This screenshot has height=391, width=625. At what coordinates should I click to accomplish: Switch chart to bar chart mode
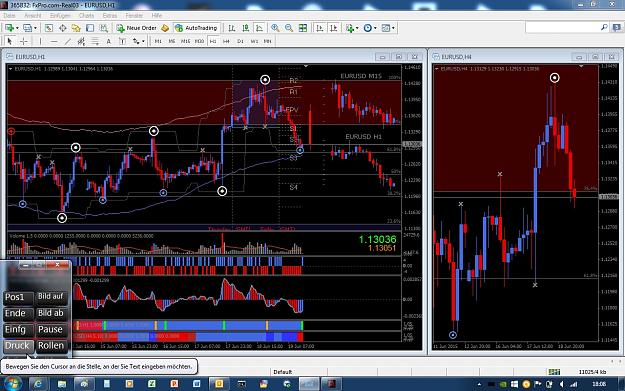click(232, 28)
